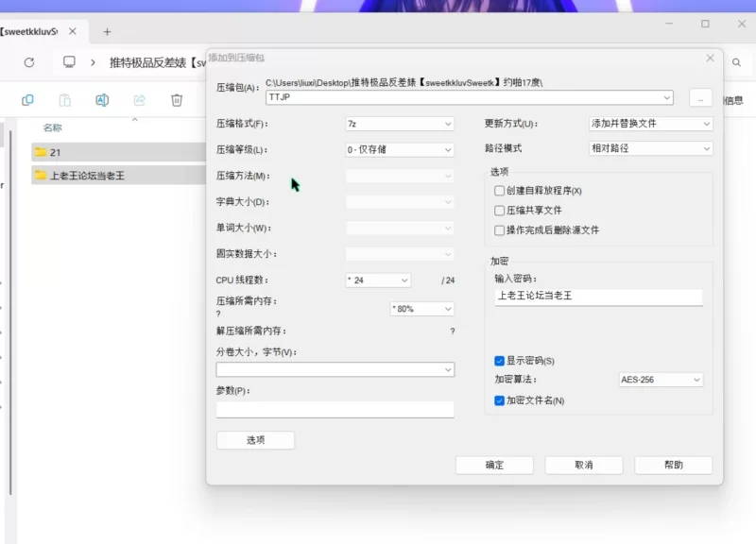This screenshot has height=544, width=756.
Task: Open the 加密算法 dropdown showing AES-256
Action: (x=661, y=380)
